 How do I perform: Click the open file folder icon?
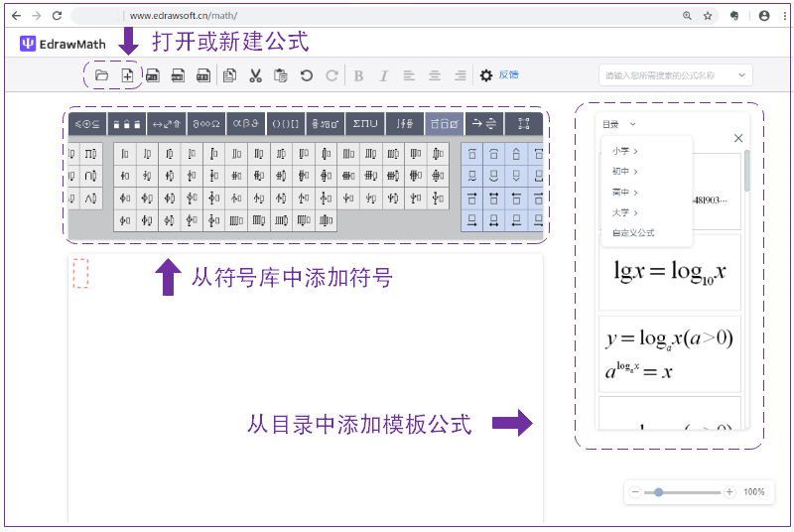101,75
